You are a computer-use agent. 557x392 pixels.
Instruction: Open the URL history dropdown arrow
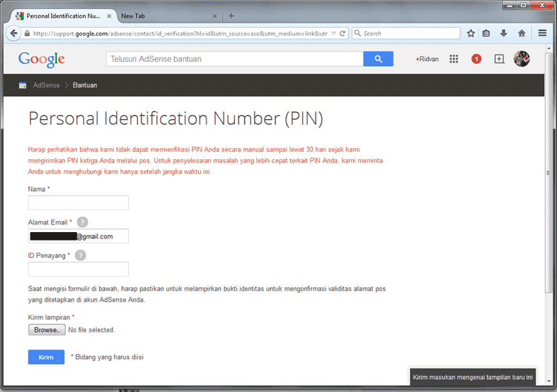pyautogui.click(x=334, y=34)
